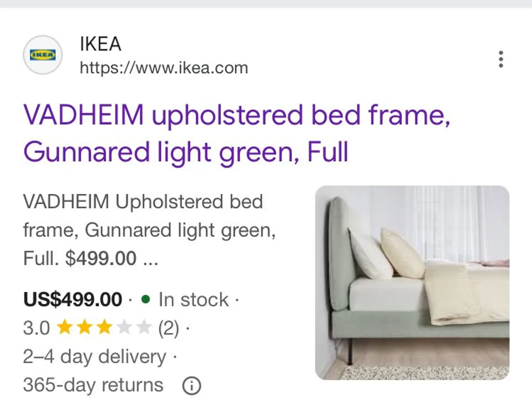
Task: Click the dark bar at the screen top
Action: click(266, 4)
